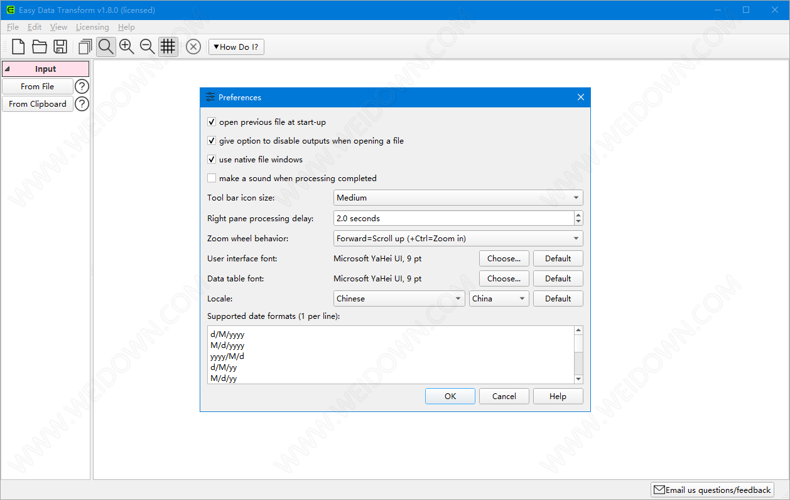The height and width of the screenshot is (500, 790).
Task: Click the New file toolbar icon
Action: [x=18, y=47]
